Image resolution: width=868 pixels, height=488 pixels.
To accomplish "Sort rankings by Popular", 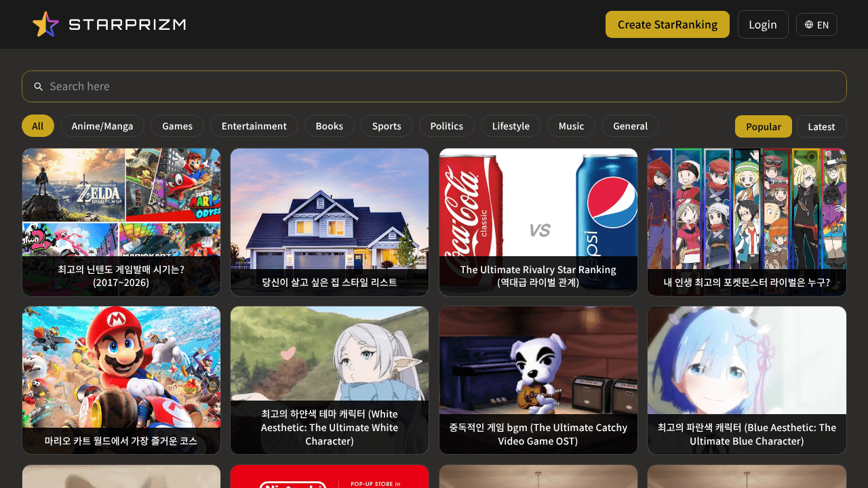I will [x=764, y=127].
